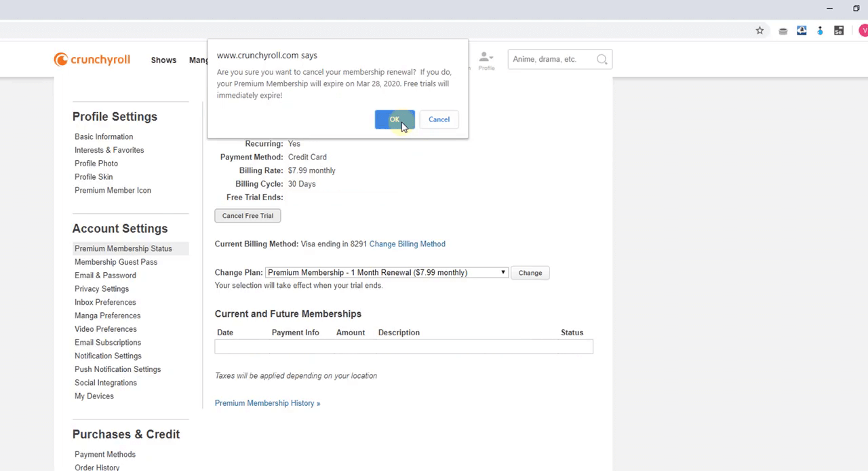The image size is (868, 471).
Task: Open Premium Membership History link
Action: point(267,403)
